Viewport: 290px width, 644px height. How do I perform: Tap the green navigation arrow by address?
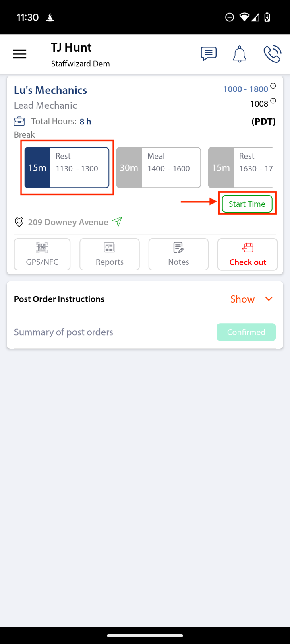pyautogui.click(x=117, y=221)
